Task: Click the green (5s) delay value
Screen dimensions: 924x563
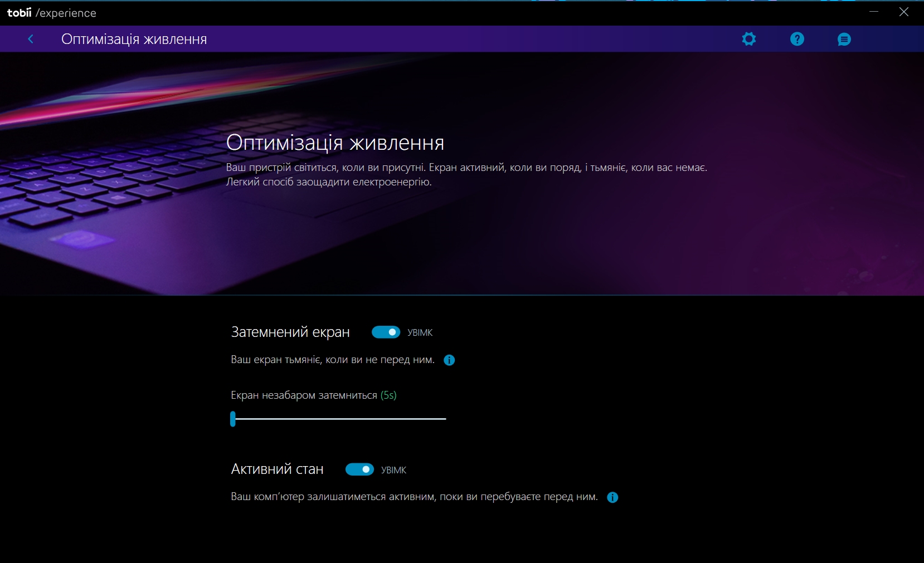Action: pos(388,395)
